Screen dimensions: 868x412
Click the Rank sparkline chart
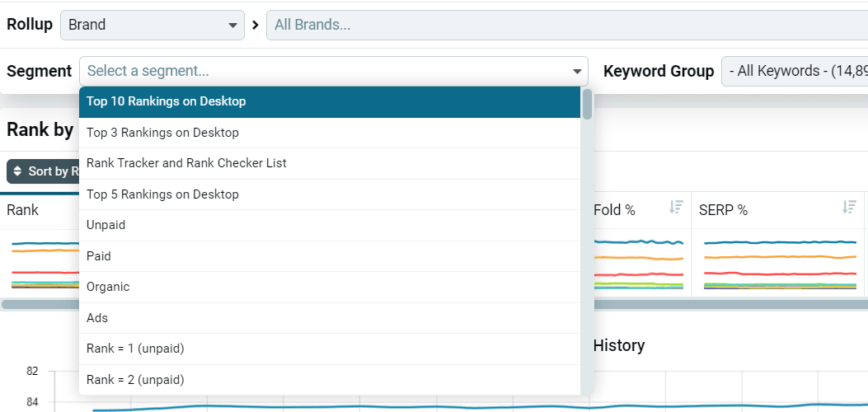tap(45, 265)
